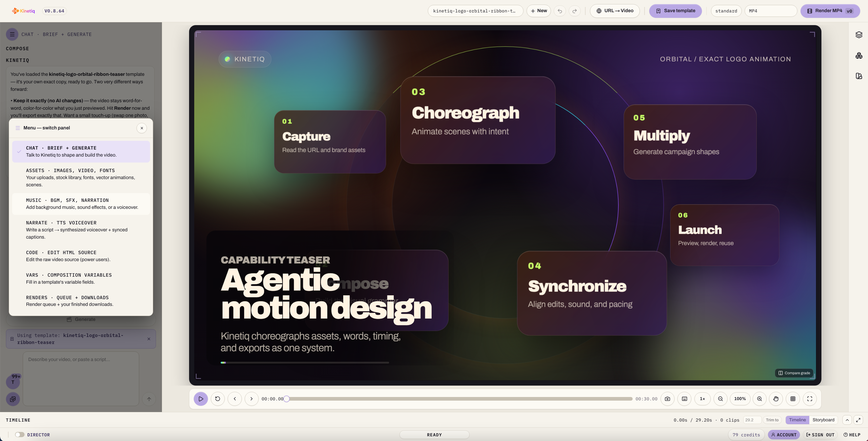868x441 pixels.
Task: Click Render MP4 button
Action: (830, 11)
